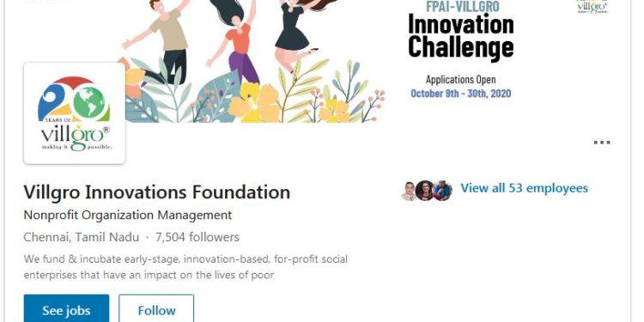Viewport: 644px width, 322px height.
Task: Click the FPAI-VILLGRO label above banner title
Action: click(461, 6)
